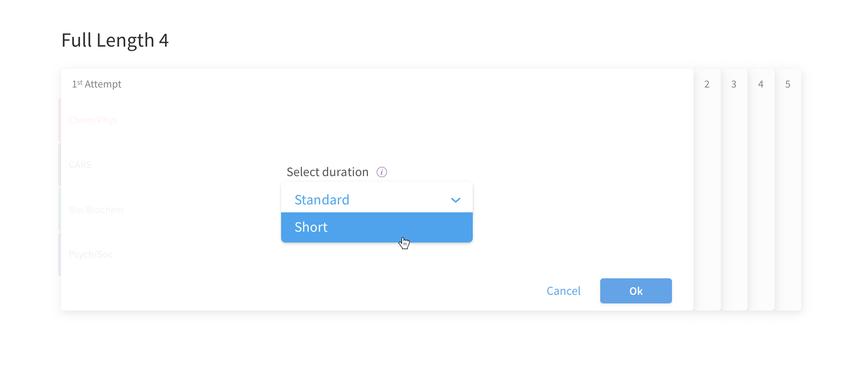Switch to attempt tab 2
Screen dimensions: 868x368
(707, 84)
